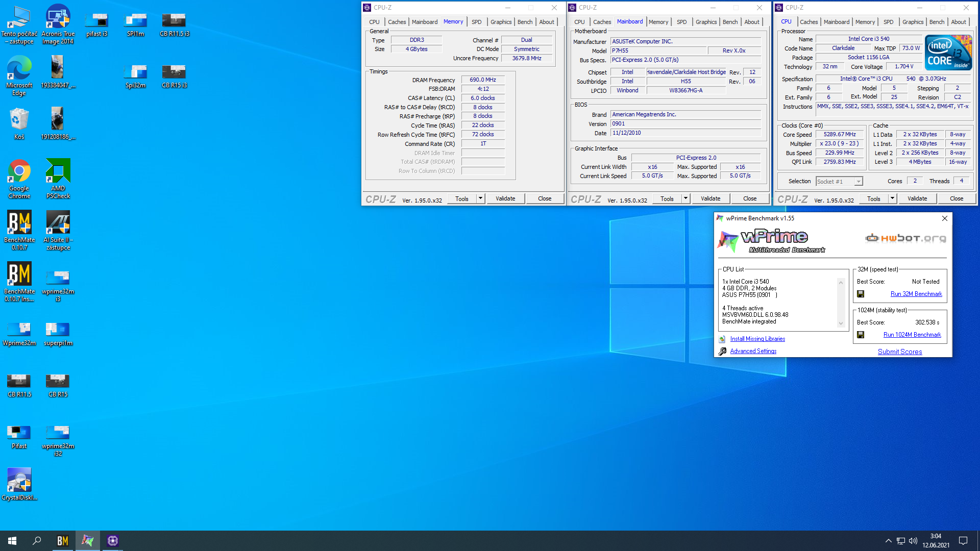The height and width of the screenshot is (551, 980).
Task: Click scroll down arrow in CPU List box
Action: click(841, 323)
